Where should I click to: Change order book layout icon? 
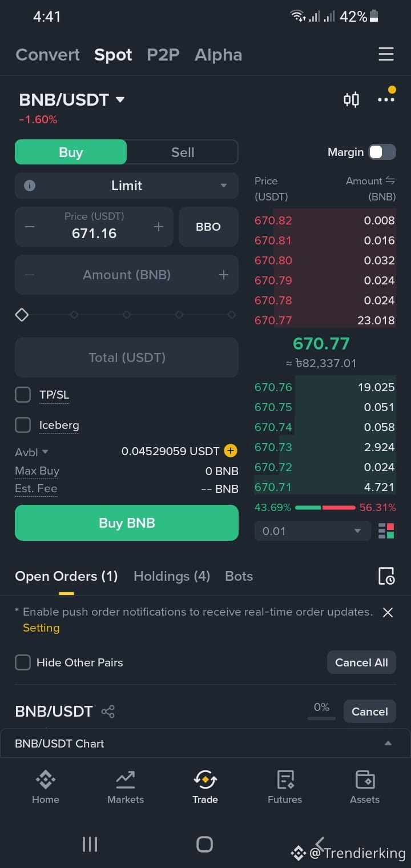[x=386, y=531]
